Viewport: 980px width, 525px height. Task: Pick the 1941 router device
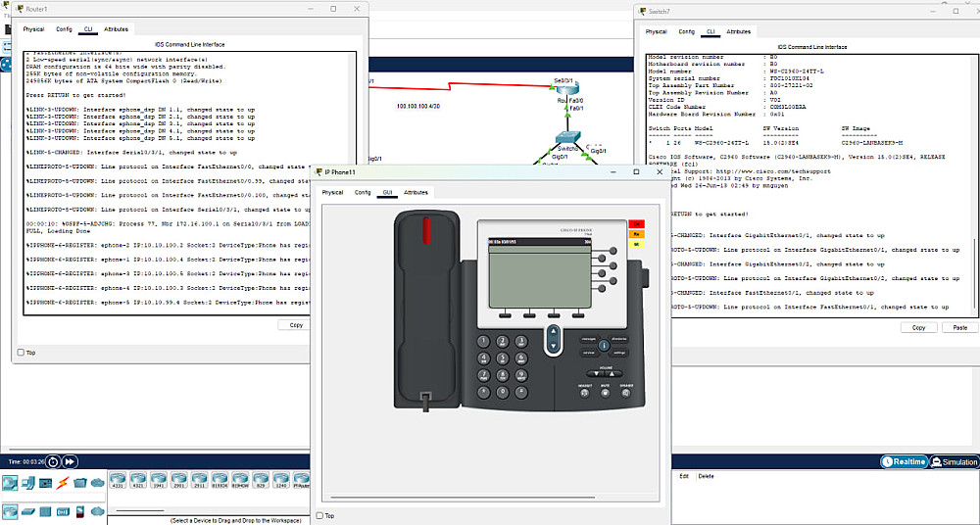pos(159,480)
